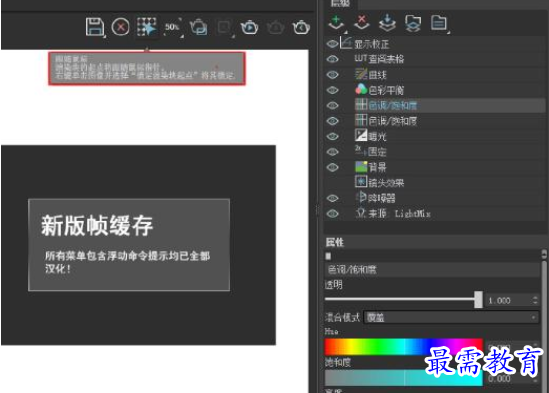549x393 pixels.
Task: Click the rainbow Hue slider bar
Action: click(404, 347)
